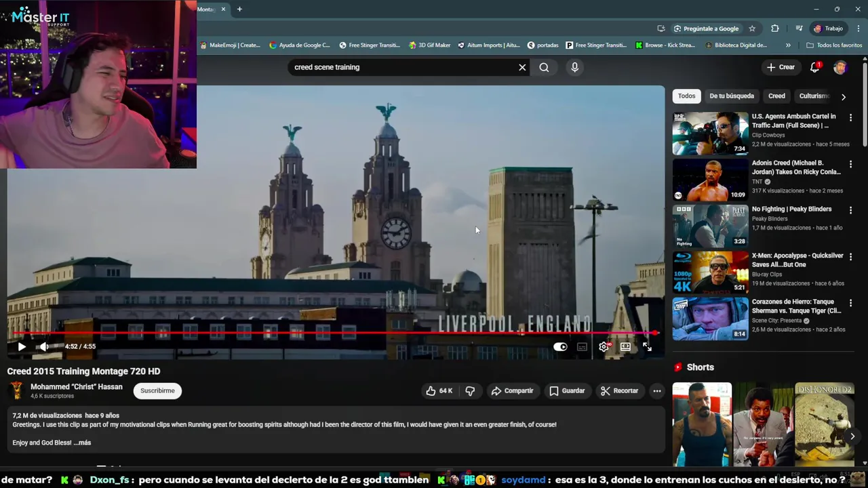The image size is (868, 488).
Task: Open the No Fighting Peaky Blinders video title
Action: coord(791,209)
